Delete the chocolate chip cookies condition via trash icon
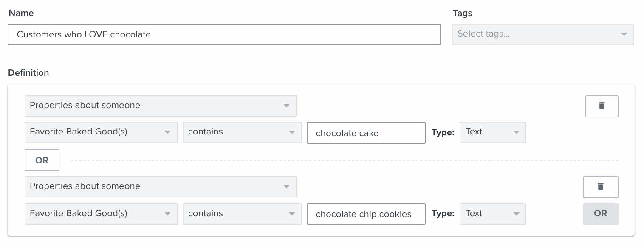Screen dimensions: 644x246 [600, 187]
